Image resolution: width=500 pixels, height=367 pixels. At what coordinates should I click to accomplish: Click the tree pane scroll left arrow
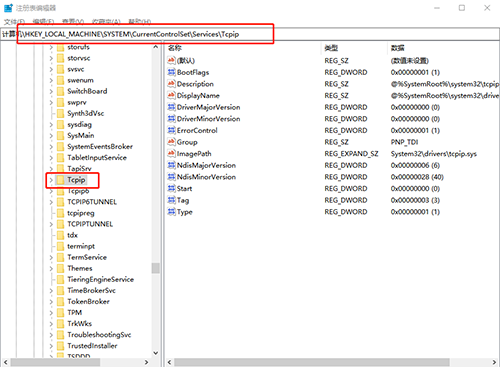tap(6, 362)
